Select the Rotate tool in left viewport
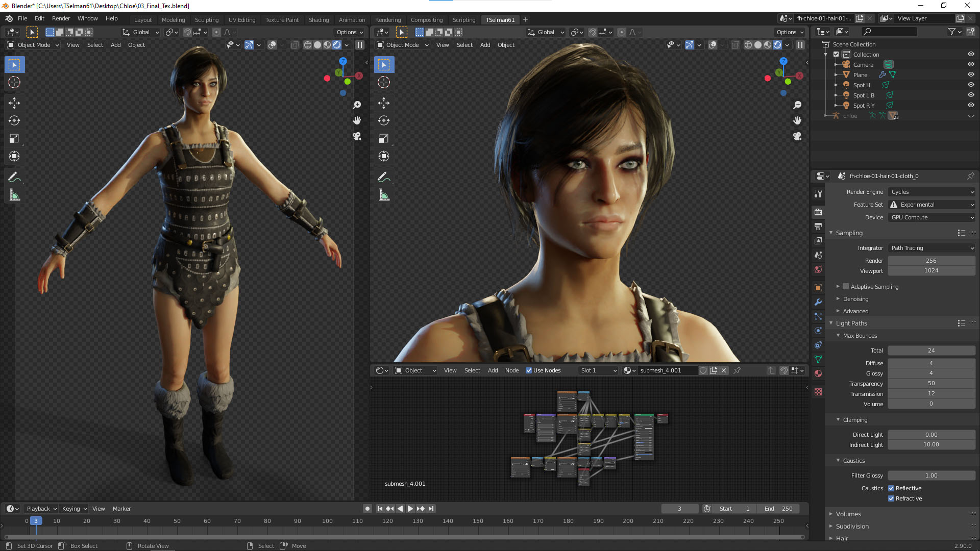 coord(14,121)
